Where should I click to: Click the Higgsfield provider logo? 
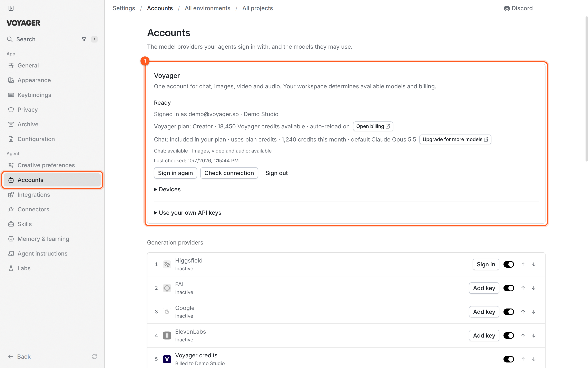pyautogui.click(x=167, y=264)
